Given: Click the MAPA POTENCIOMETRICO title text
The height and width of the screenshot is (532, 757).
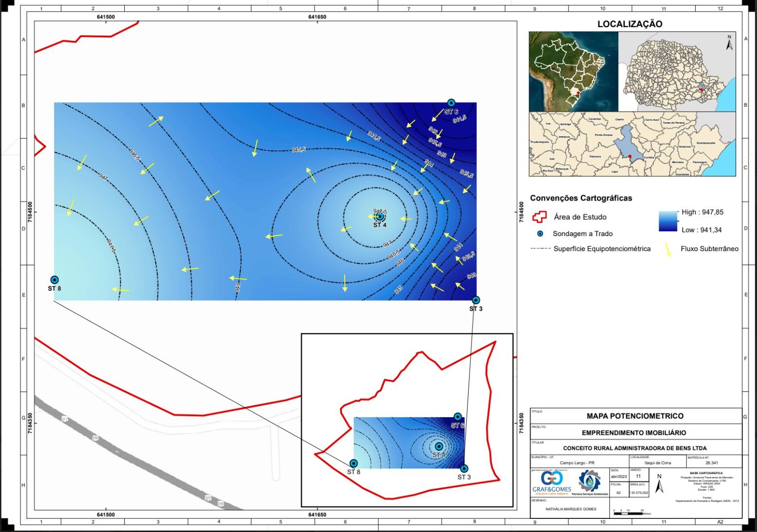Looking at the screenshot, I should (635, 416).
